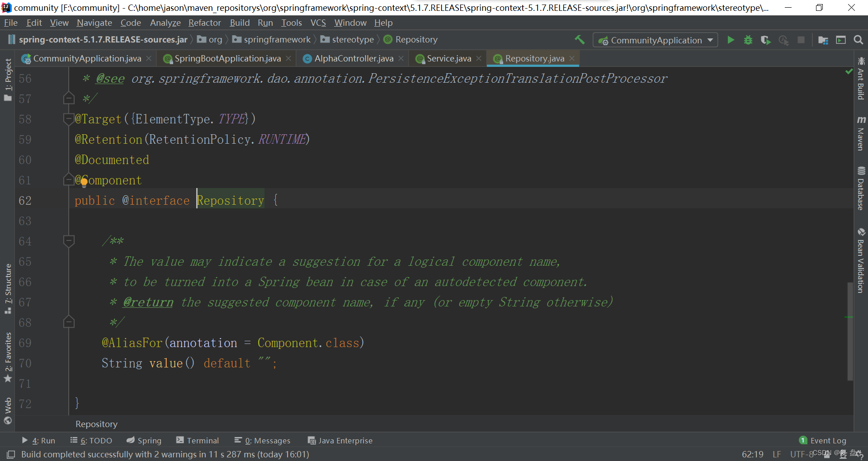Switch to SpringBootApplication.java tab
This screenshot has width=868, height=461.
[227, 58]
